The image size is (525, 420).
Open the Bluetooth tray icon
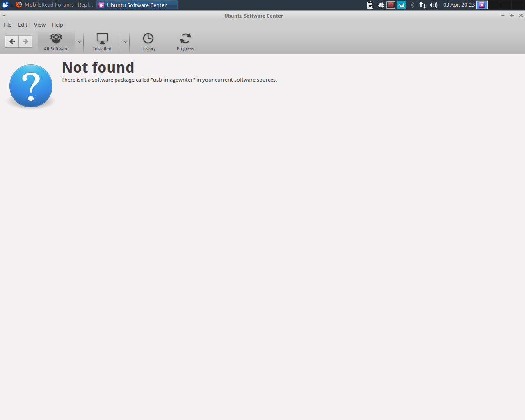(412, 5)
